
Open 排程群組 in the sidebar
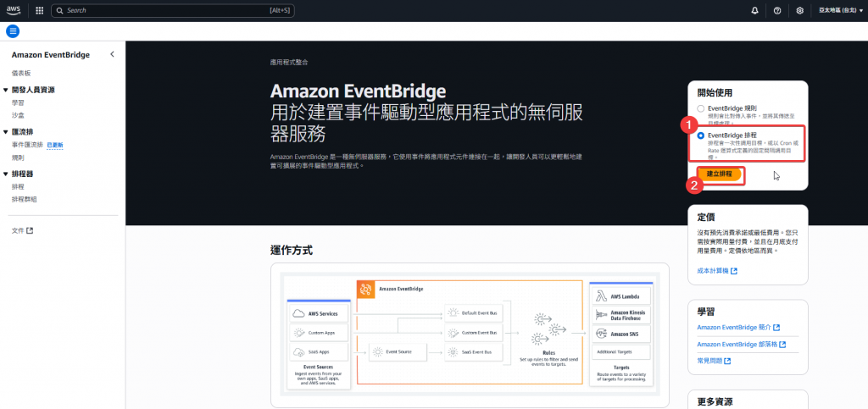point(25,200)
